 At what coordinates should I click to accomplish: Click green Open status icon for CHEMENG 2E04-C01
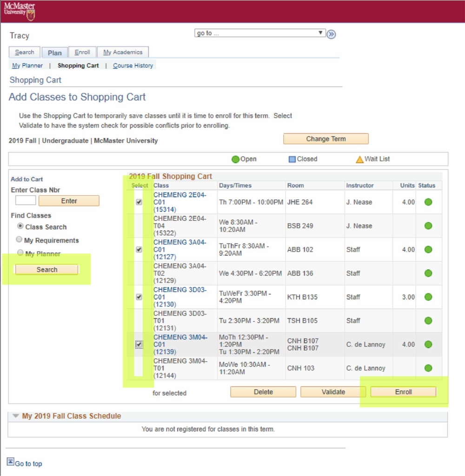pyautogui.click(x=428, y=202)
